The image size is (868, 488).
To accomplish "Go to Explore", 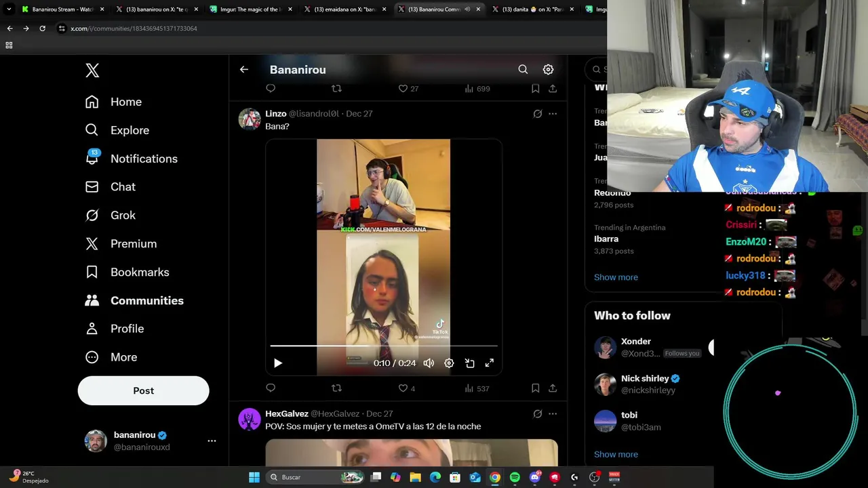I will [x=117, y=130].
